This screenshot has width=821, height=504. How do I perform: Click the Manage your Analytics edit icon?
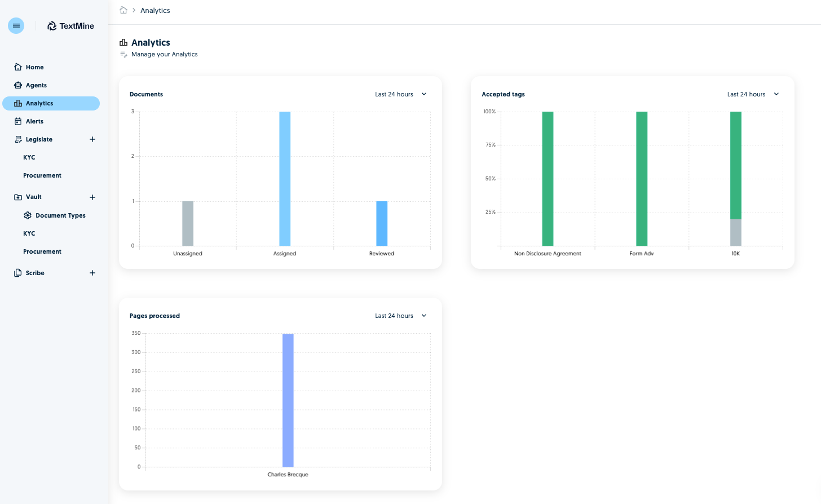[x=123, y=55]
